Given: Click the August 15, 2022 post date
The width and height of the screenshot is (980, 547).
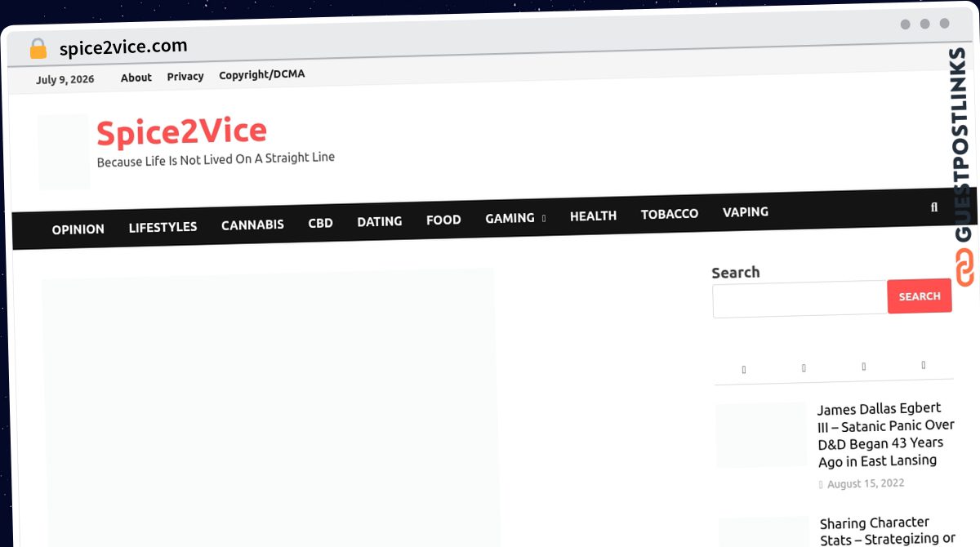Looking at the screenshot, I should coord(866,483).
